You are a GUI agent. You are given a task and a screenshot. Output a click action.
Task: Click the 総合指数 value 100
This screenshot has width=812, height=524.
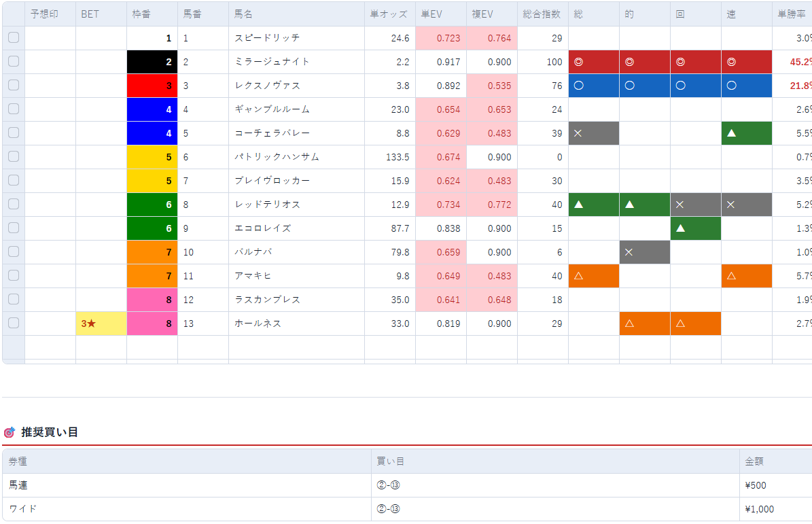coord(554,62)
